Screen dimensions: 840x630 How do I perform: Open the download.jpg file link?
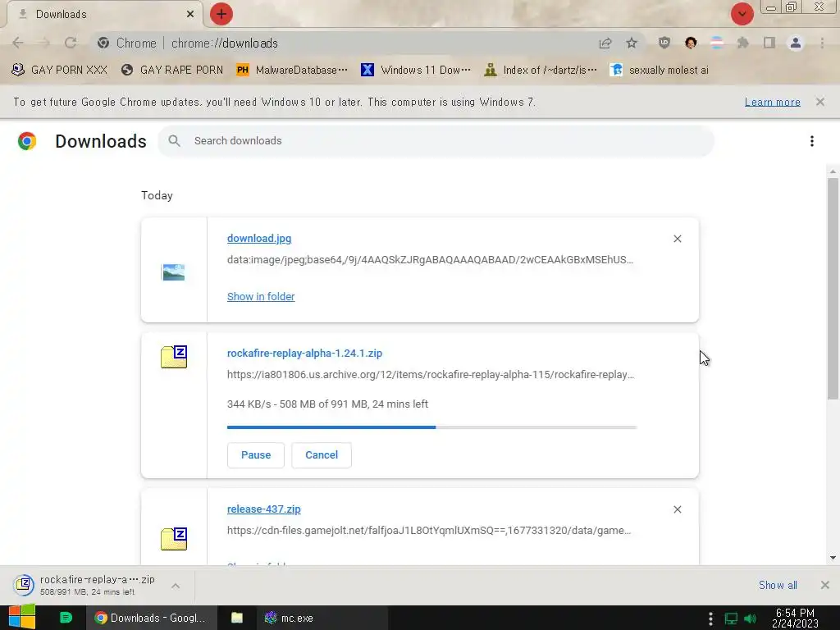pyautogui.click(x=259, y=239)
